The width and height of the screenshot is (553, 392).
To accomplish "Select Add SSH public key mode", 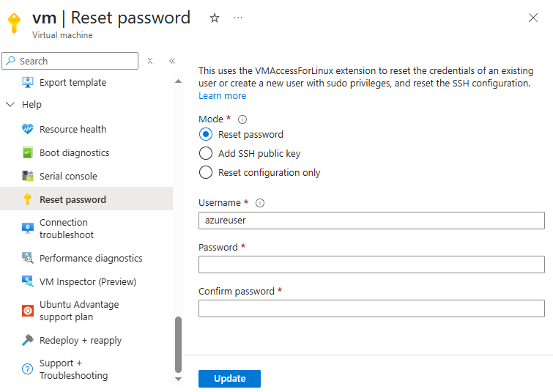I will point(206,153).
